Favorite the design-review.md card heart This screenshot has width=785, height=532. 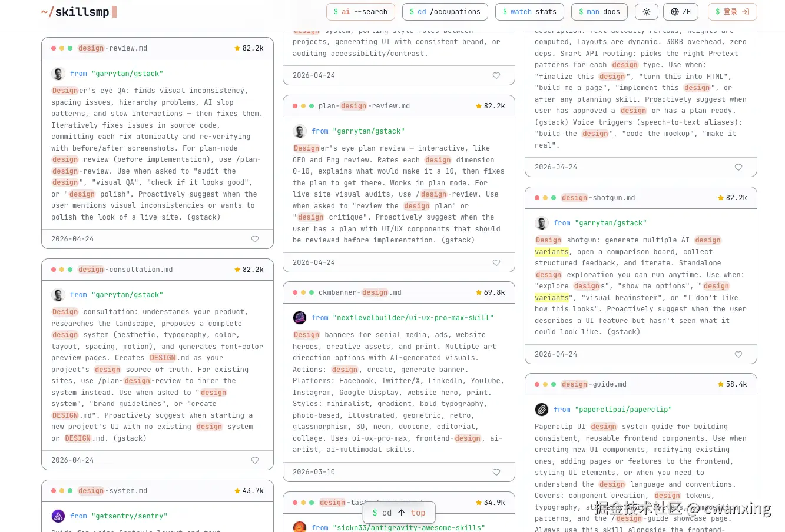255,239
